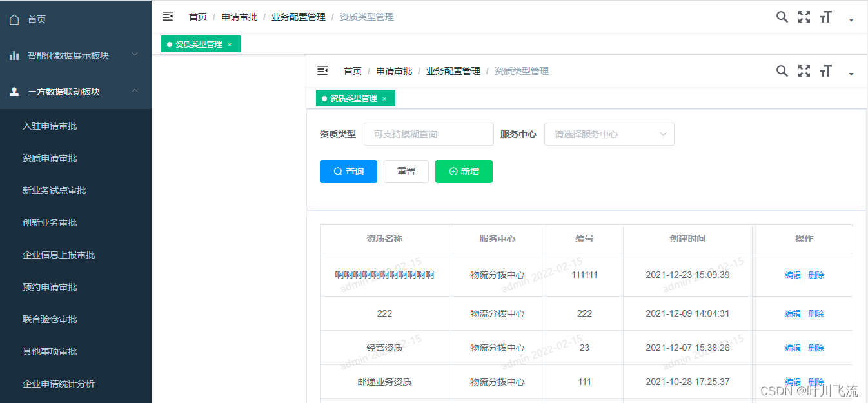Click the inner panel fullscreen icon
The image size is (868, 403).
click(x=804, y=71)
